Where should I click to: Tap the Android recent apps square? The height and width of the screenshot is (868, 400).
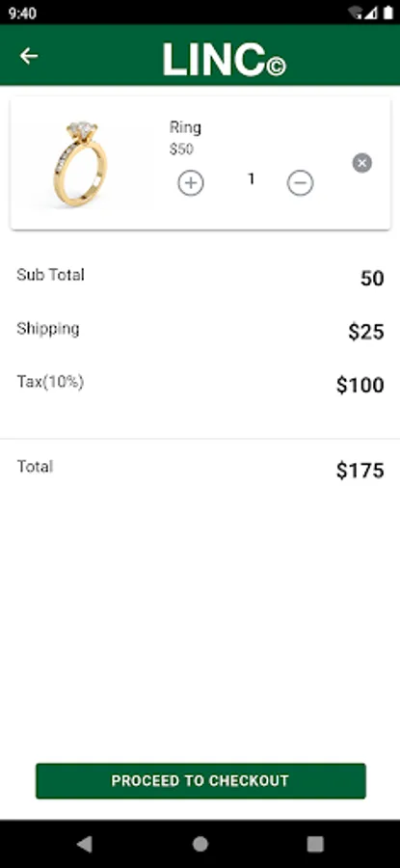315,844
